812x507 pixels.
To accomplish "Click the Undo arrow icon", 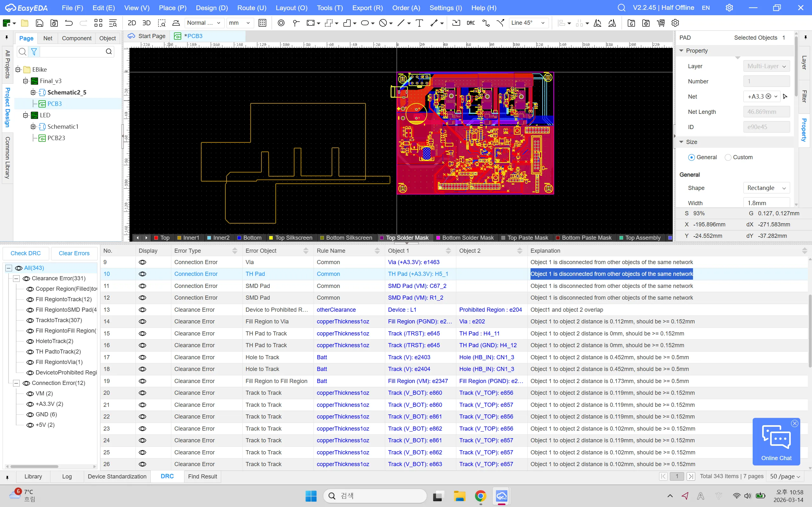I will point(69,23).
